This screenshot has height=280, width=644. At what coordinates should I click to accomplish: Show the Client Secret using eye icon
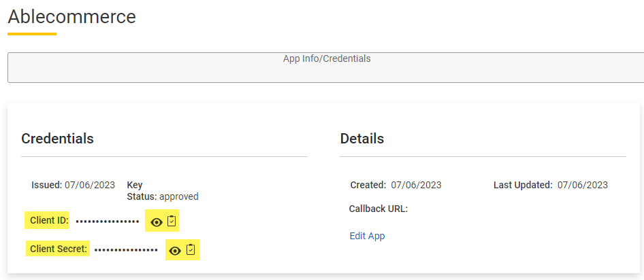(176, 251)
